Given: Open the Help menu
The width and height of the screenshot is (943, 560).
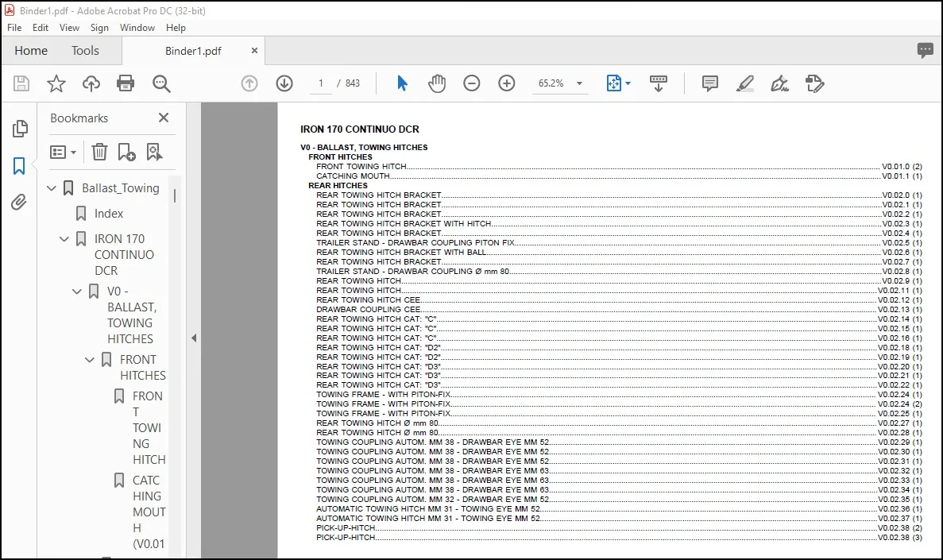Looking at the screenshot, I should [176, 28].
